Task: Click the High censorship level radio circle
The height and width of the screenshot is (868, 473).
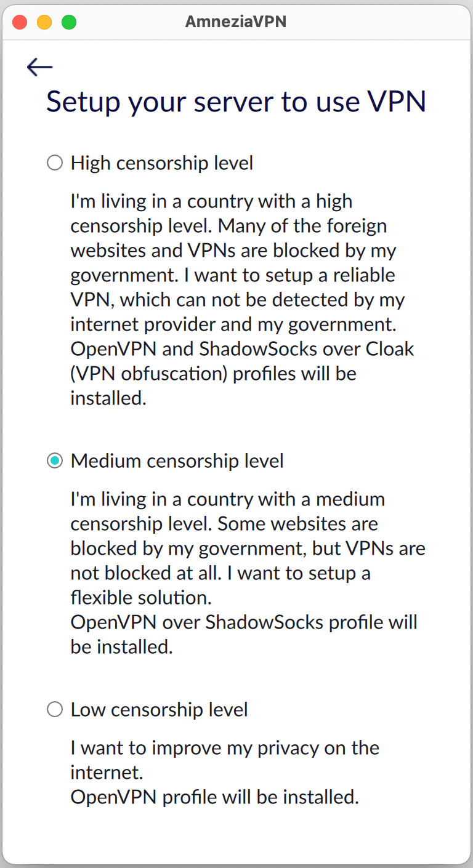Action: [54, 163]
